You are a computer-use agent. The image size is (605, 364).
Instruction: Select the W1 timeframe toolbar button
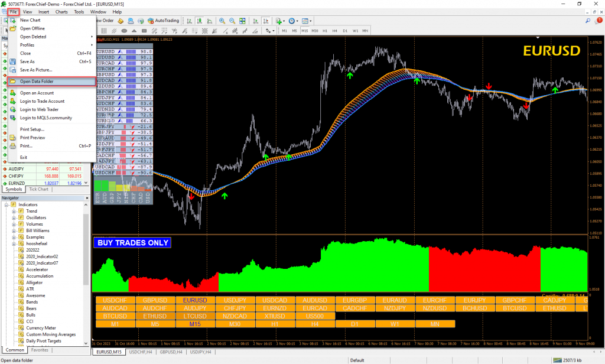pos(355,31)
